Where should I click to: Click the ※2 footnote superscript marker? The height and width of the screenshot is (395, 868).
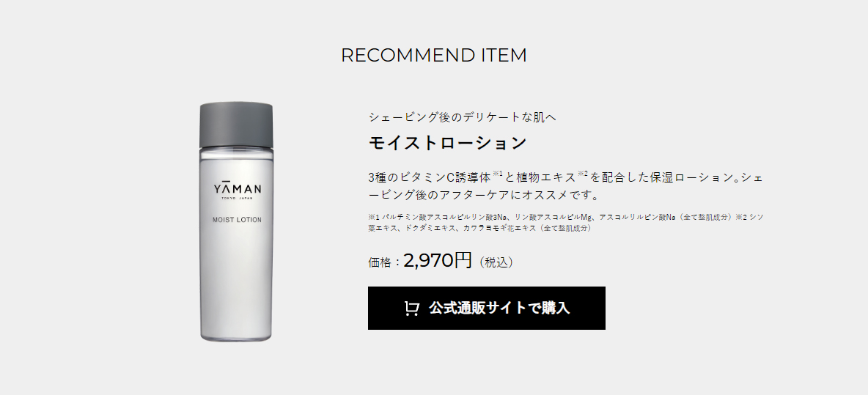tap(583, 174)
